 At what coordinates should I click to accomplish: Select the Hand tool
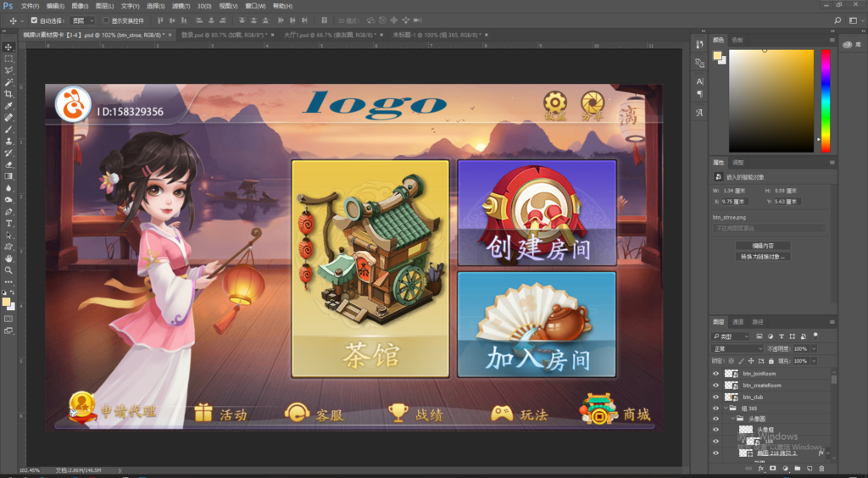[x=8, y=258]
